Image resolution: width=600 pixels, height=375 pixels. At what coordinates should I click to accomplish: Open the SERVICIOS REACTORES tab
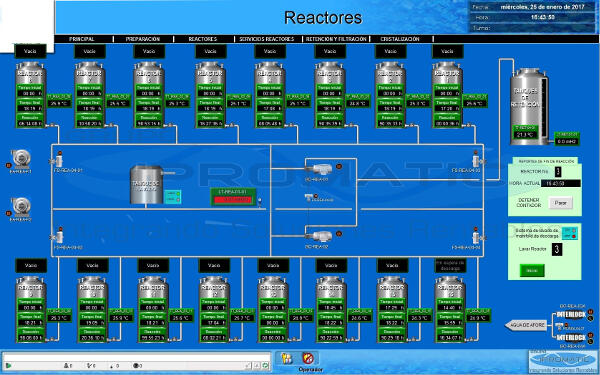pyautogui.click(x=267, y=39)
